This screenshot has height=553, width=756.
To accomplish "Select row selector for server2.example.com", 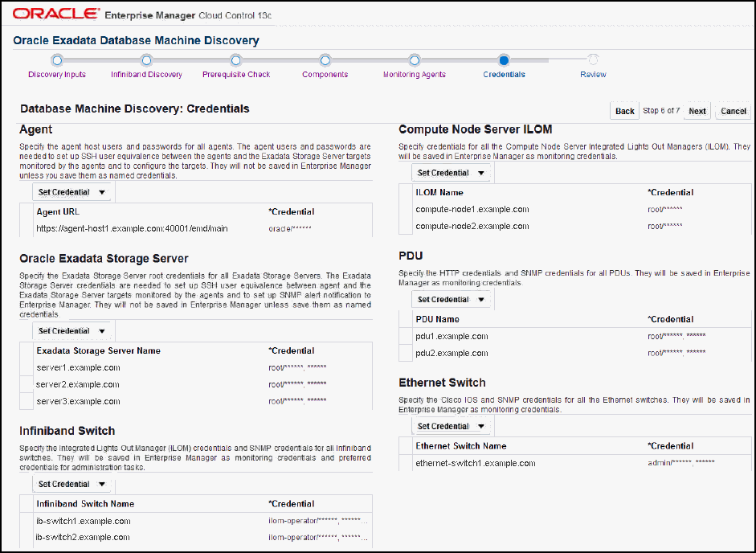I will click(27, 384).
